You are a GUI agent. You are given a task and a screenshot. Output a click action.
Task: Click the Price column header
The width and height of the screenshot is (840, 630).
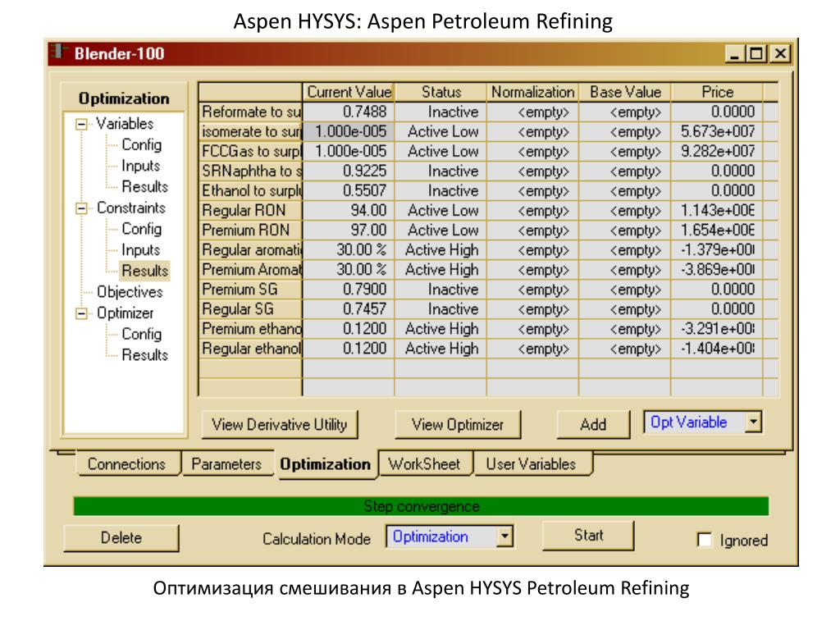717,92
